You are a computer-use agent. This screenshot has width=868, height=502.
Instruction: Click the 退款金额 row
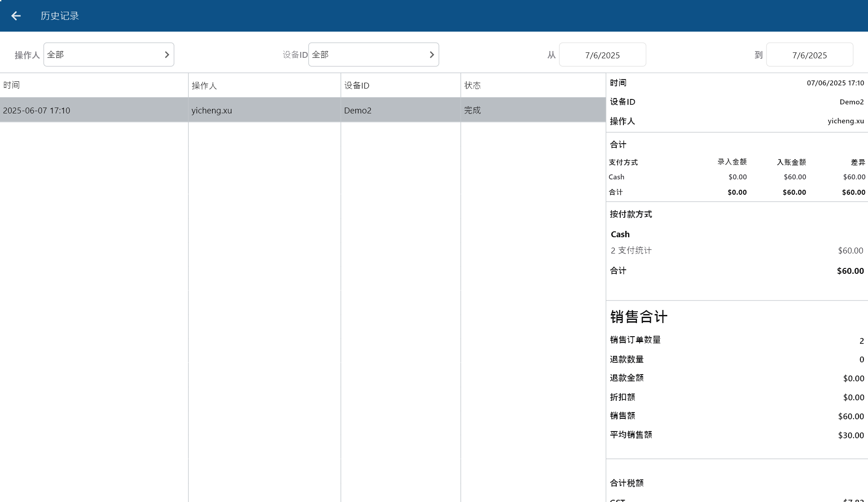click(x=737, y=378)
